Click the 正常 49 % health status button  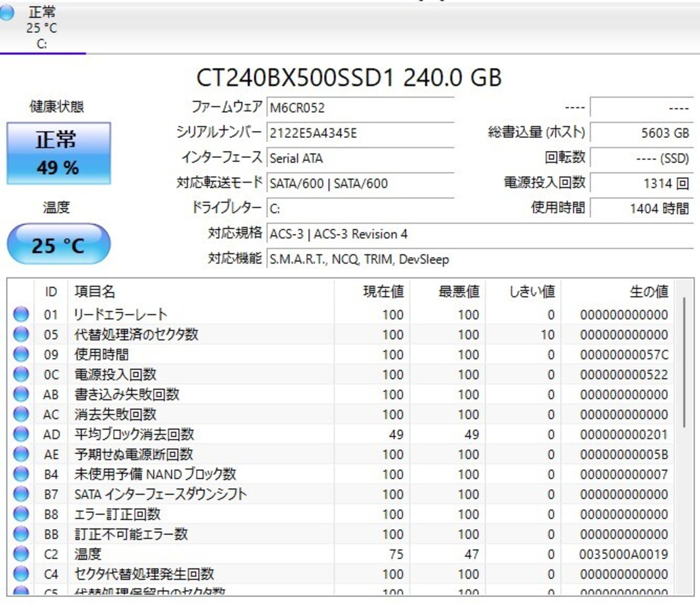click(x=59, y=153)
